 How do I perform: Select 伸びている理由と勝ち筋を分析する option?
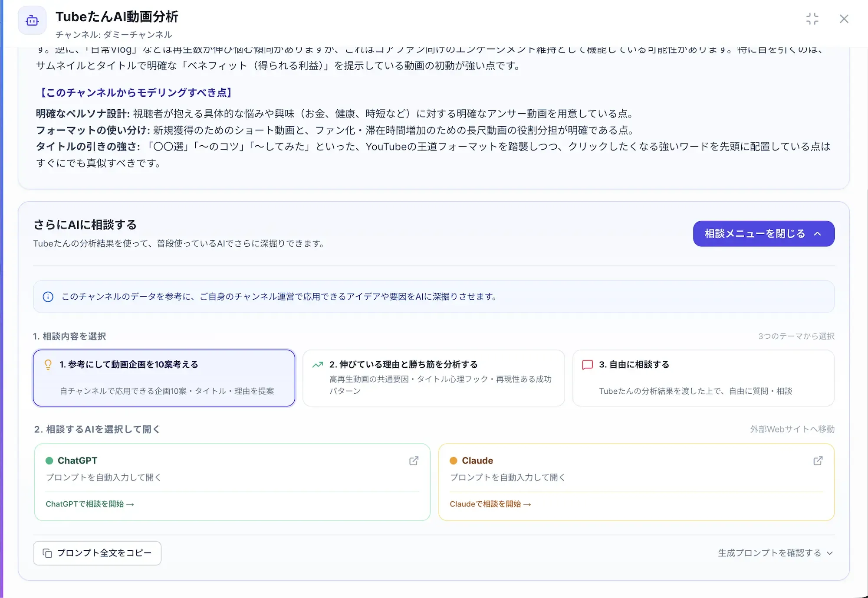pos(434,378)
